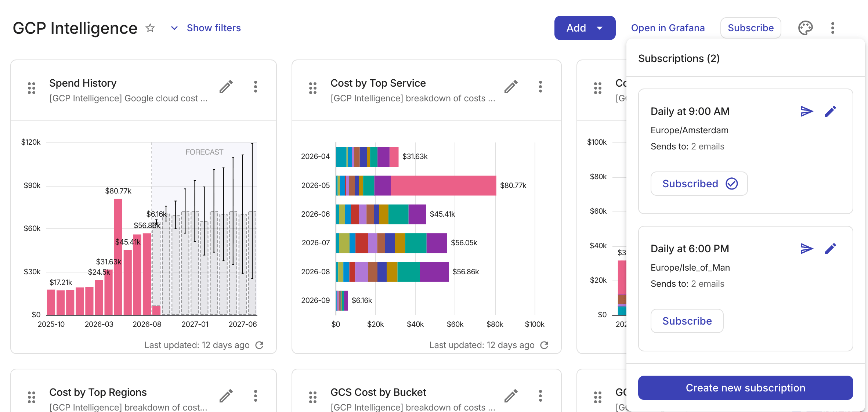Click the Subscriptions (2) heading
Image resolution: width=868 pixels, height=412 pixels.
click(x=679, y=58)
